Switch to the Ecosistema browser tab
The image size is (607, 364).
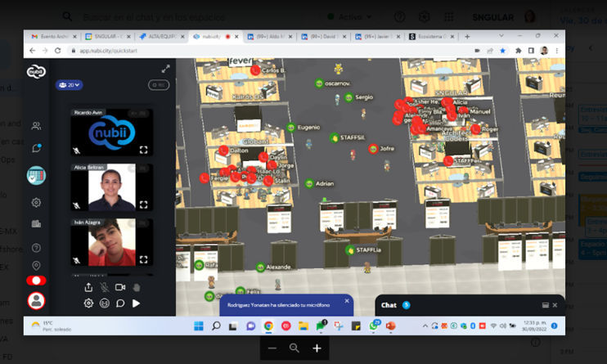point(432,36)
